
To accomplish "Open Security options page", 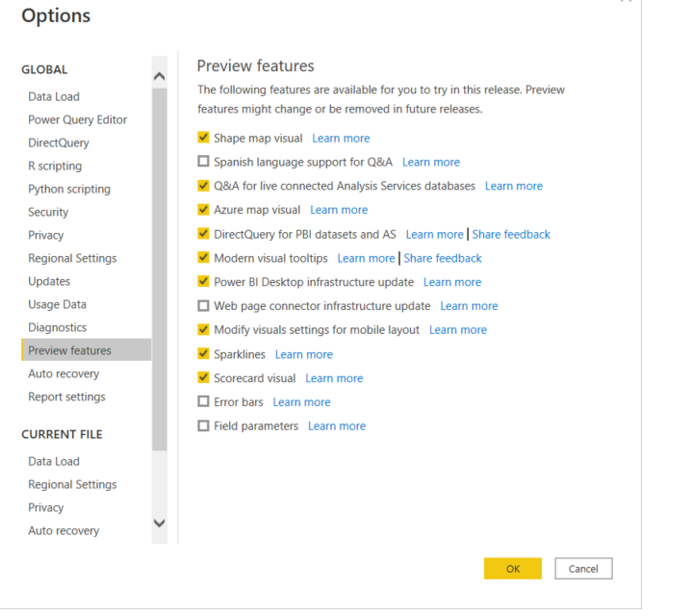I will click(x=48, y=212).
